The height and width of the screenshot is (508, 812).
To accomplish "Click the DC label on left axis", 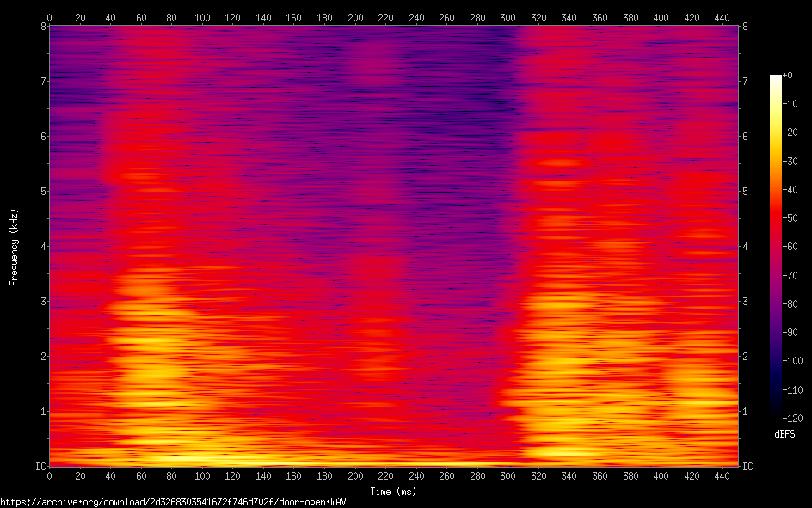I will point(40,466).
